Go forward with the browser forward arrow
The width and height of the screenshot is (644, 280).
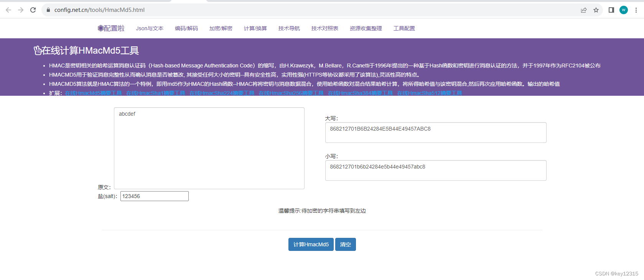[21, 10]
